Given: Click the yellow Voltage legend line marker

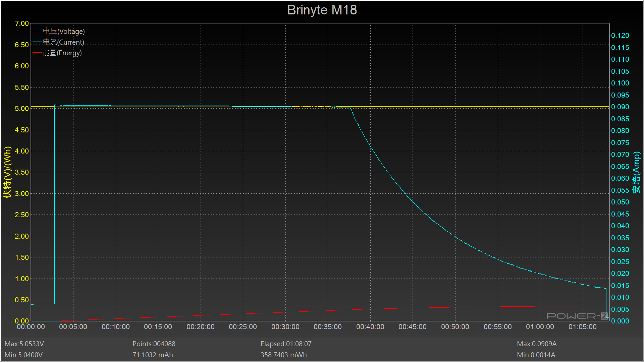Looking at the screenshot, I should (x=37, y=31).
